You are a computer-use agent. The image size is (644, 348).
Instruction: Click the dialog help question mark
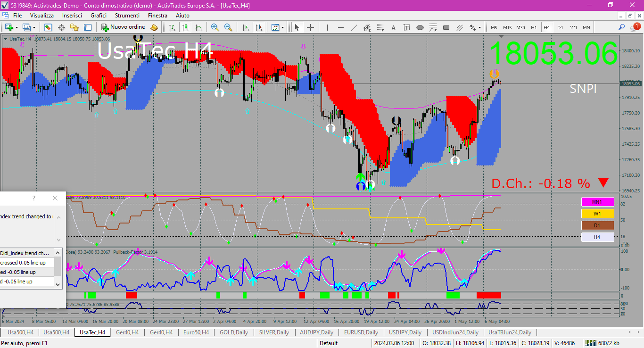point(33,198)
